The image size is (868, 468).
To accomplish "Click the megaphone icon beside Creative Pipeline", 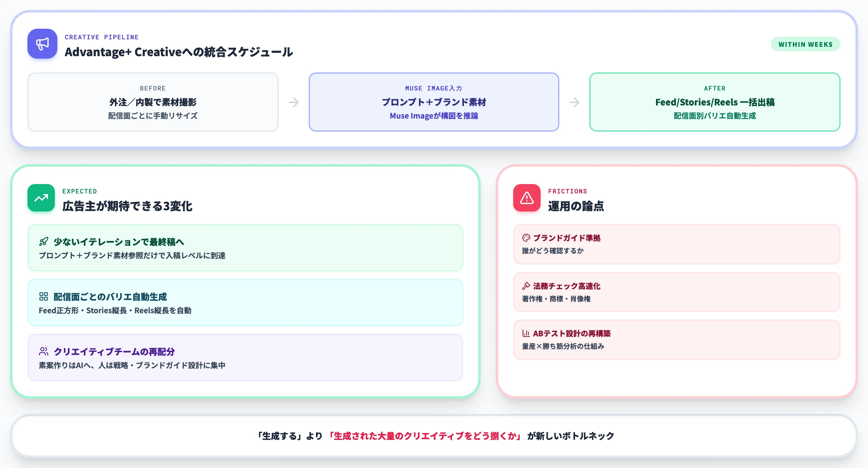I will tap(42, 44).
